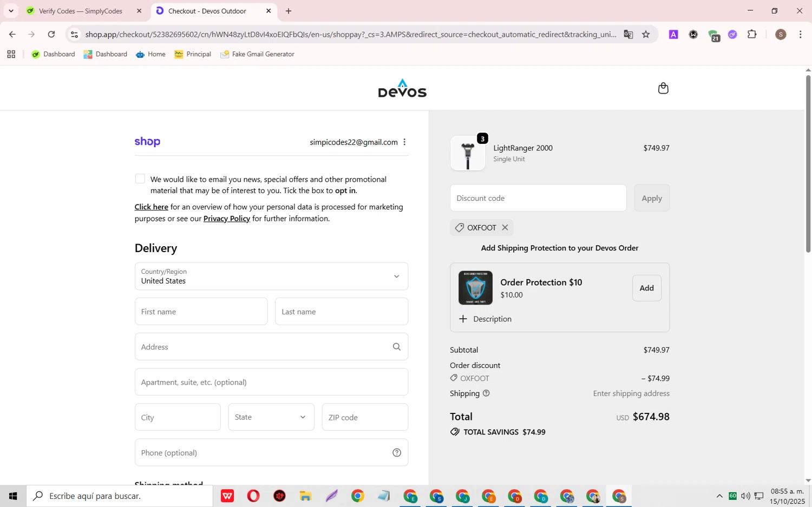Screen dimensions: 812x507
Task: Show hidden system tray icons
Action: pos(719,496)
